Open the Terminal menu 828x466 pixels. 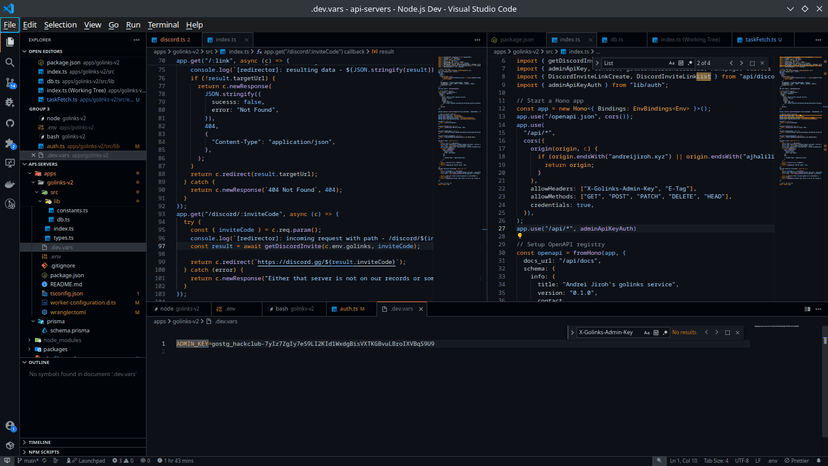163,25
